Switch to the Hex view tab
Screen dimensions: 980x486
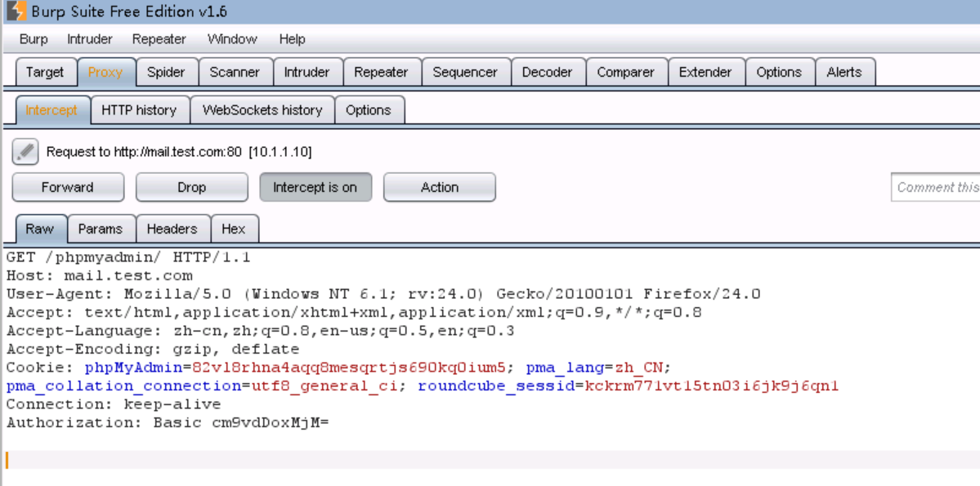pyautogui.click(x=233, y=229)
